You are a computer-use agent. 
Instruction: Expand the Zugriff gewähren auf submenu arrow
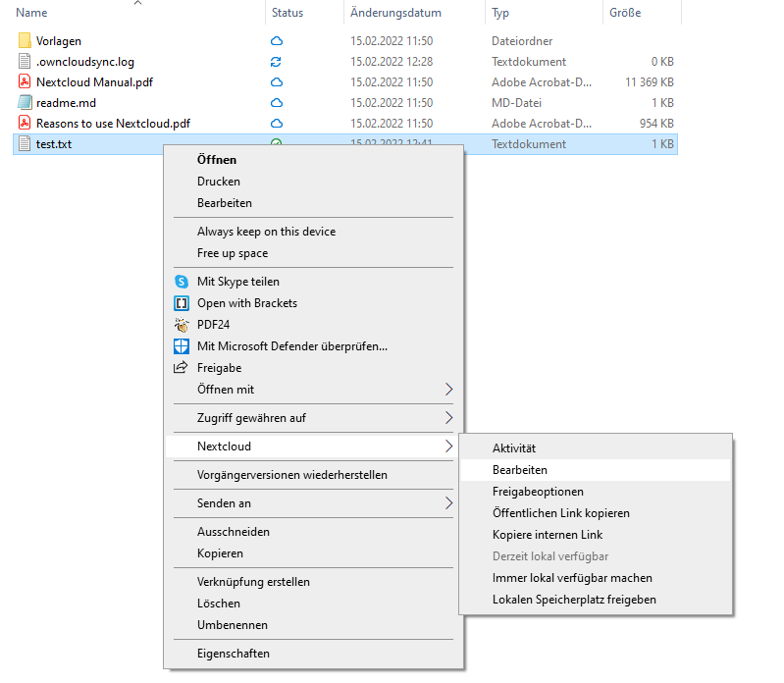[x=448, y=417]
